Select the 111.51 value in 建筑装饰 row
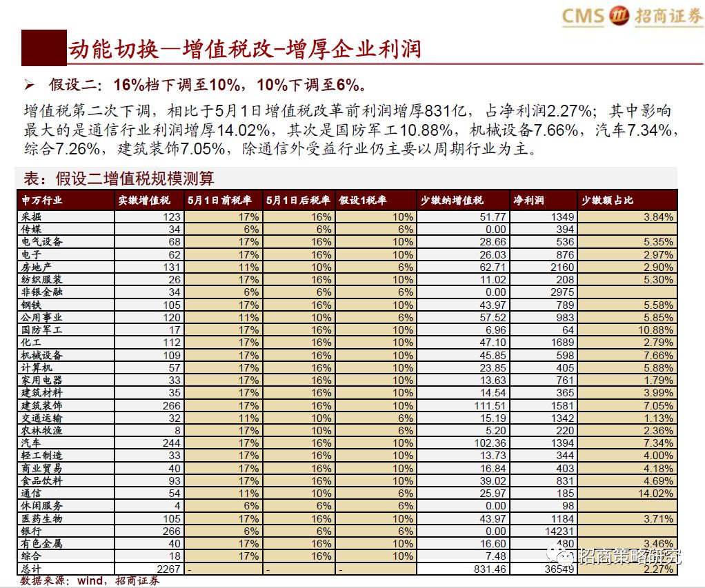The width and height of the screenshot is (705, 588). [x=490, y=405]
